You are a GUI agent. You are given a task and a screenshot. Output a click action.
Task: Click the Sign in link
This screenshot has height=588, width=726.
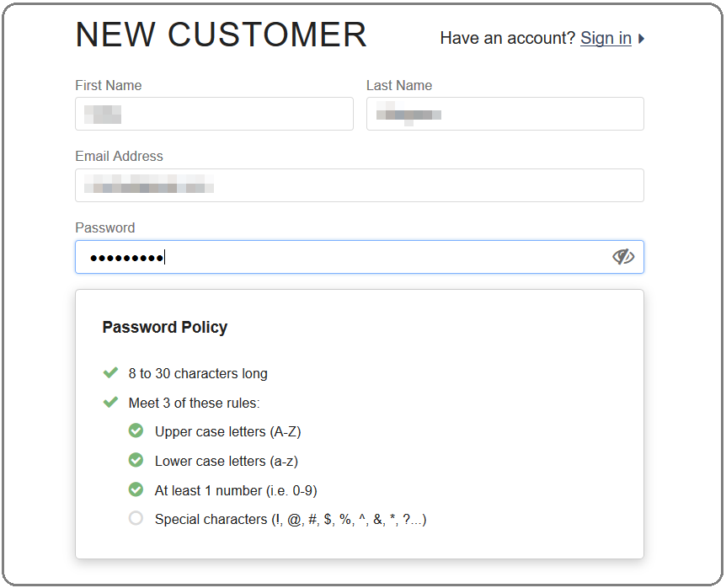tap(606, 38)
